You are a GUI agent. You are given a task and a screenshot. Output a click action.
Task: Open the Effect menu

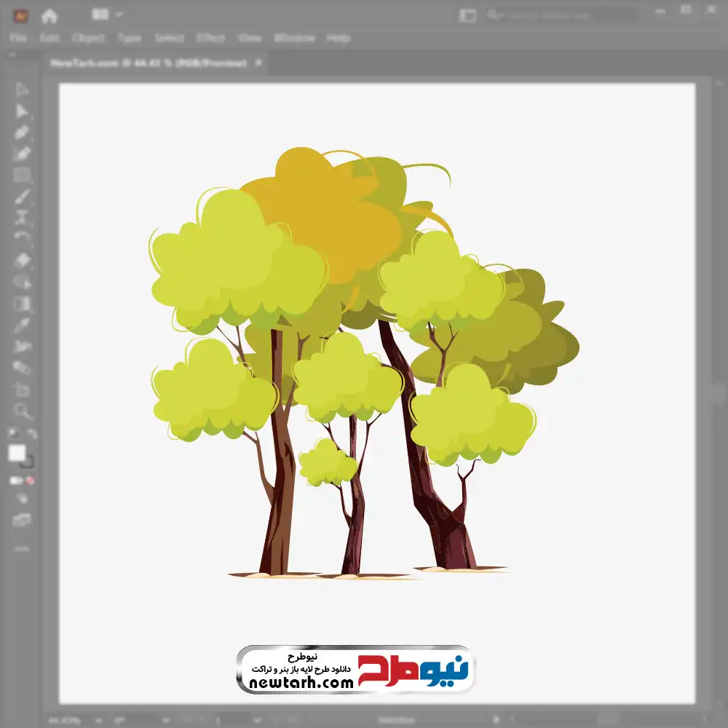210,38
